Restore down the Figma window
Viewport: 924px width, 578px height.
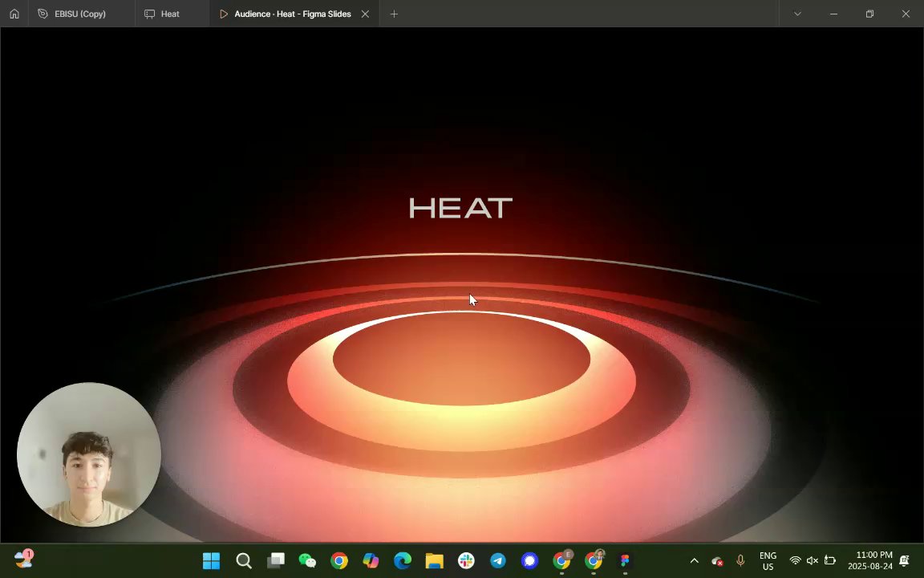(x=869, y=14)
